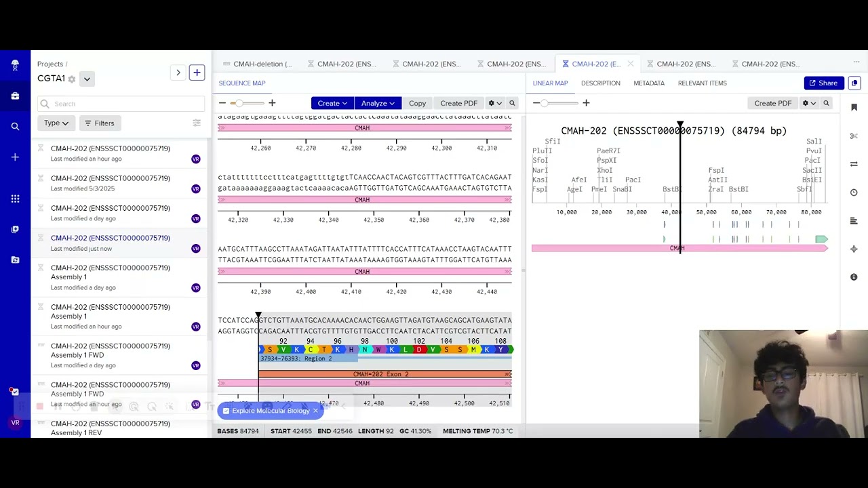Open the Relevant Items tab
Screen dimensions: 868x488
(x=703, y=83)
